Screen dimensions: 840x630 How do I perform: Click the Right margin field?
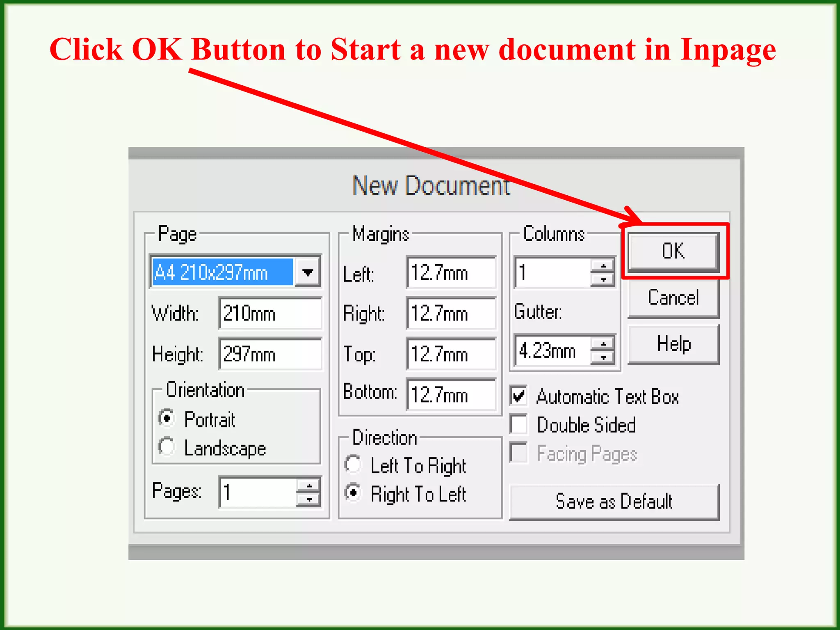451,313
